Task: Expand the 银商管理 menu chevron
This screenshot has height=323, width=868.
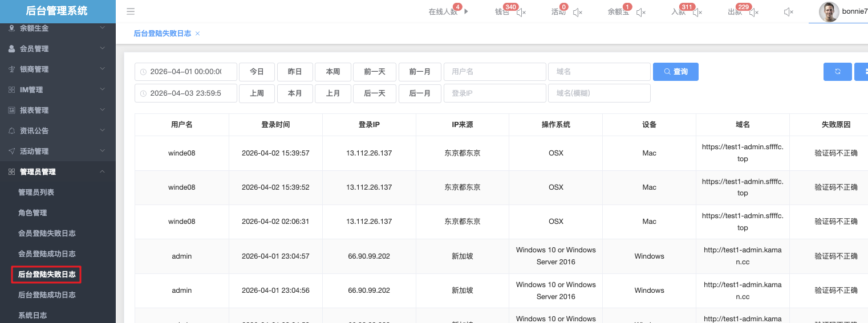Action: coord(103,69)
